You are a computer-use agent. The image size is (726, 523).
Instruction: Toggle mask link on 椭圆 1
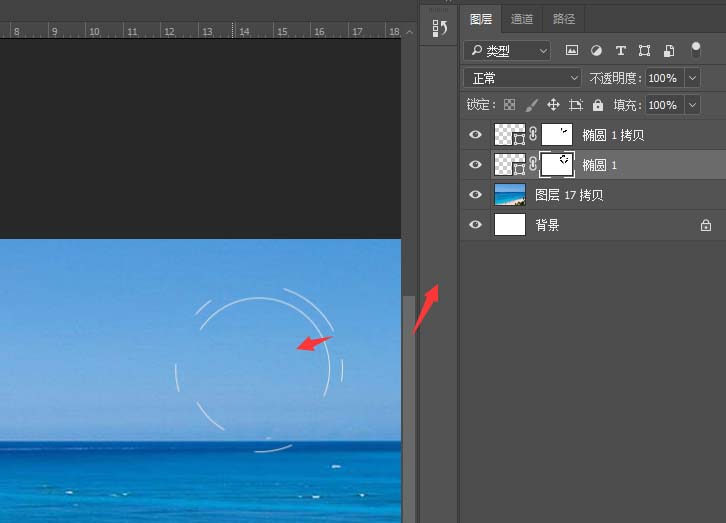(533, 165)
